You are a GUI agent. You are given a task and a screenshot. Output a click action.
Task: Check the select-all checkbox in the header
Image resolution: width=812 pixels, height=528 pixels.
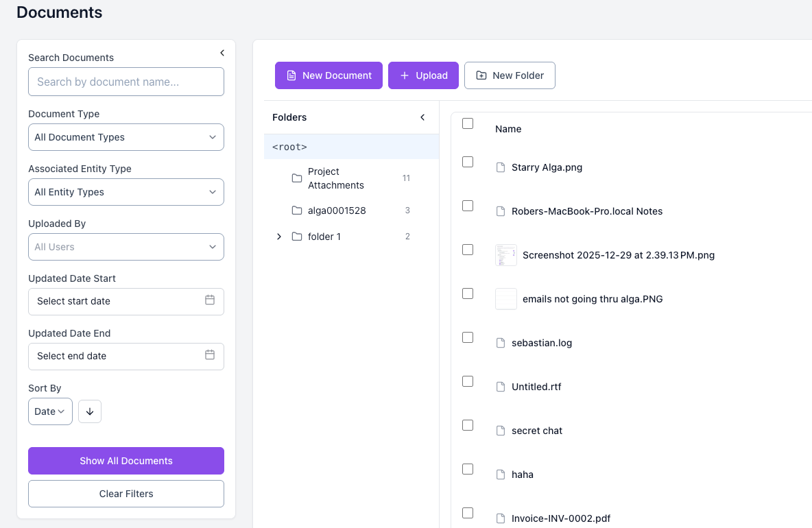468,123
